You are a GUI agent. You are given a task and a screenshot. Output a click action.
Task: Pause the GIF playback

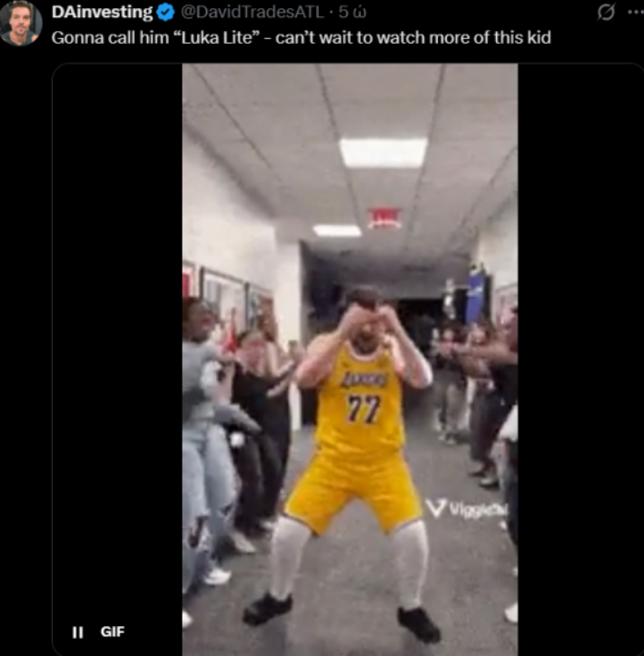(x=77, y=631)
